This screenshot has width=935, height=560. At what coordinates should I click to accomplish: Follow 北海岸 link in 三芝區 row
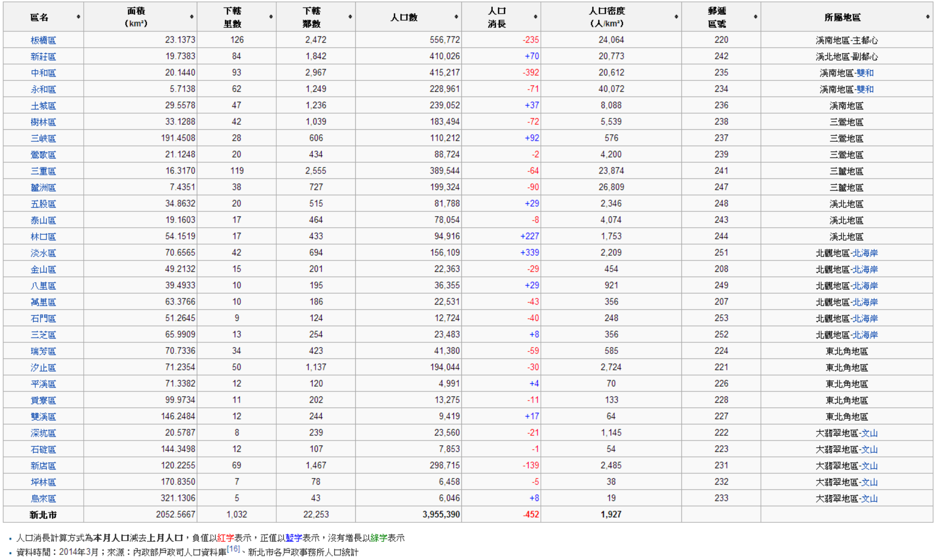tap(865, 335)
